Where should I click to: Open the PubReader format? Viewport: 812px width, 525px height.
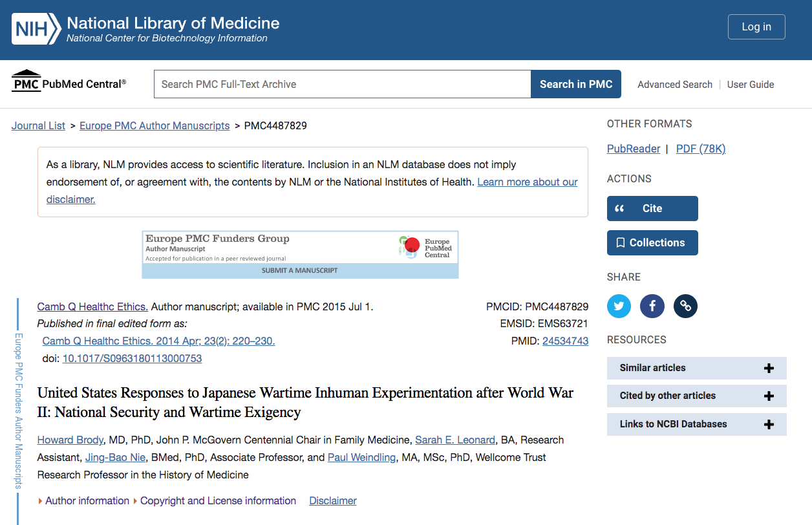click(x=634, y=149)
